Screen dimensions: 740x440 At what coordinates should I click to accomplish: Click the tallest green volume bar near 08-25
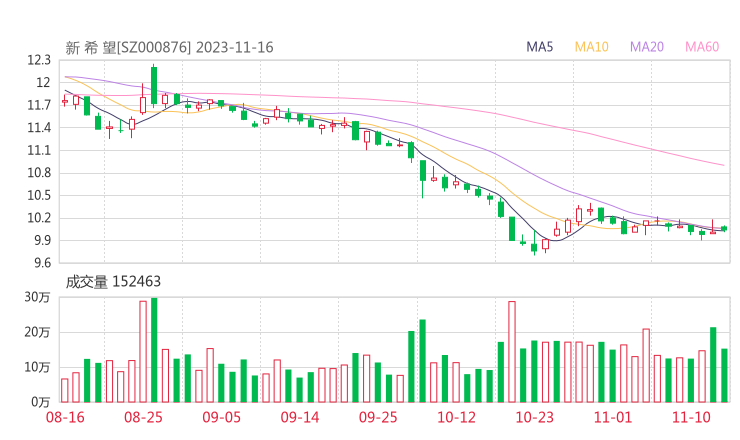point(154,350)
